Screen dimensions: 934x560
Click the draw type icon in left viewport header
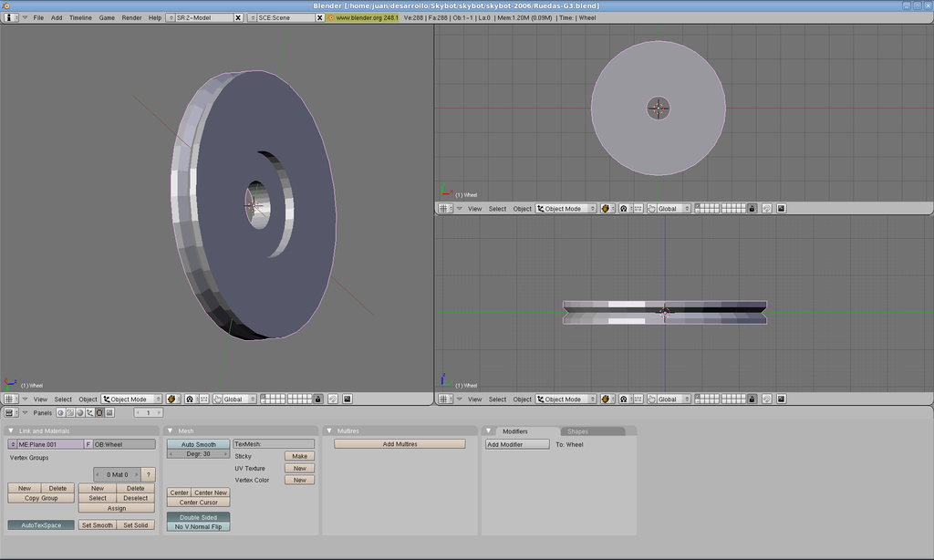coord(171,399)
